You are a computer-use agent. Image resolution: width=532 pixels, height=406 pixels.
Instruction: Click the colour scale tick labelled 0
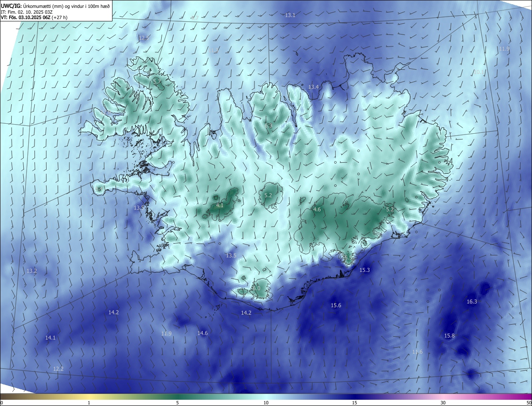pyautogui.click(x=1, y=403)
